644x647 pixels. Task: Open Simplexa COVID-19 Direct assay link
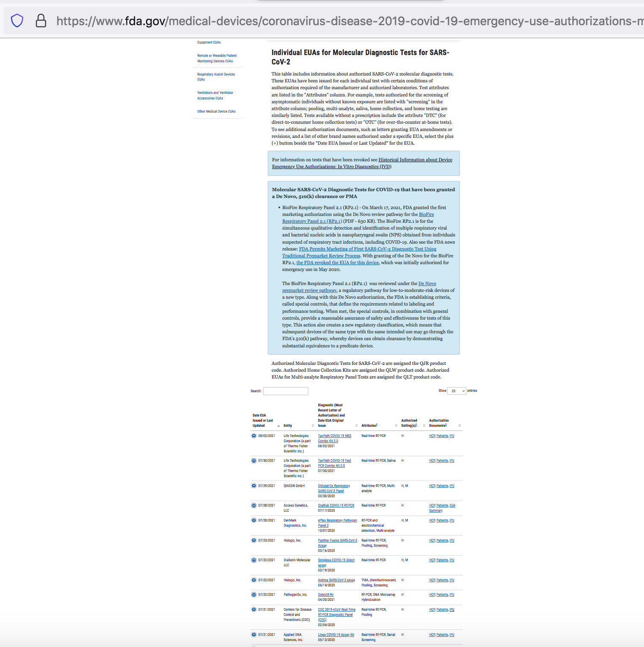[x=336, y=562]
